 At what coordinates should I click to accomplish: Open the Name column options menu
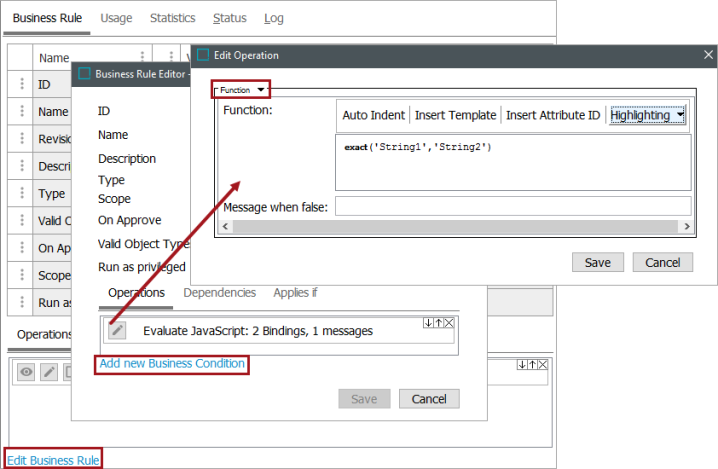tap(142, 57)
